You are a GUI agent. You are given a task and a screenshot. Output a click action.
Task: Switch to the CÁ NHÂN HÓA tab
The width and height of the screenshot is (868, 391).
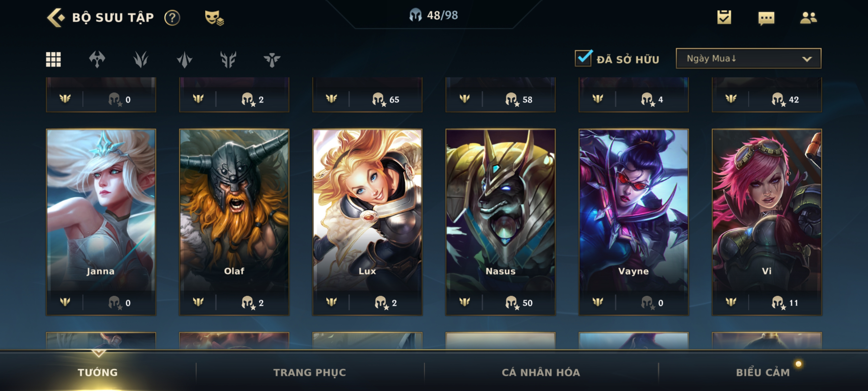pos(541,372)
